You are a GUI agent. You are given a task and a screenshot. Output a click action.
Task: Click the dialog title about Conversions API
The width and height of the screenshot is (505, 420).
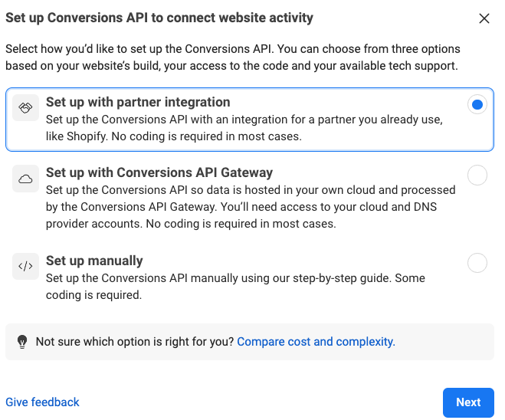click(x=159, y=18)
